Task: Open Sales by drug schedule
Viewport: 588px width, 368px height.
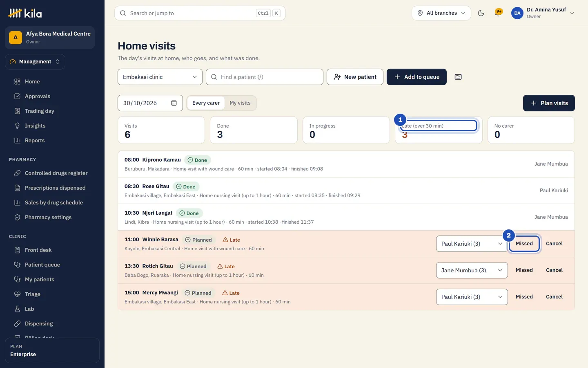Action: (52, 202)
